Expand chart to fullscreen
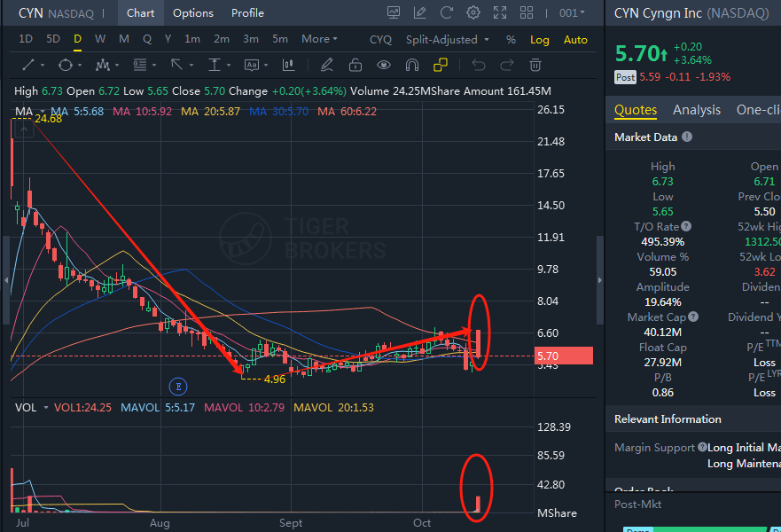The width and height of the screenshot is (781, 532). pyautogui.click(x=500, y=13)
